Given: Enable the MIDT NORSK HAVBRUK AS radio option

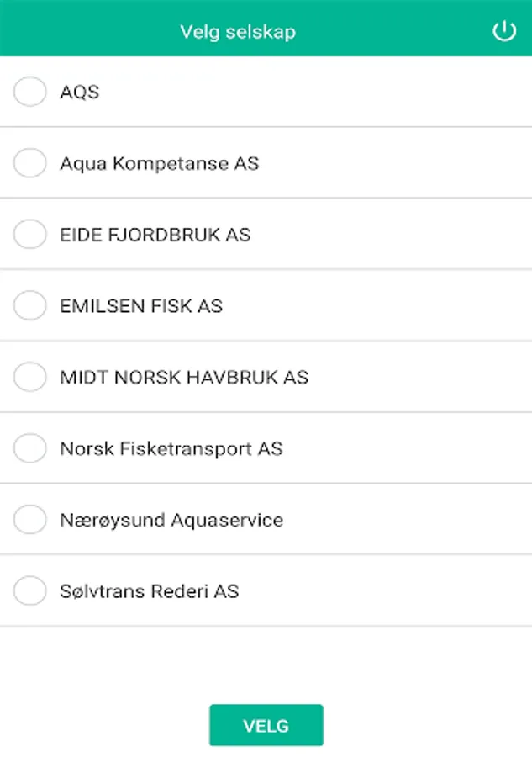Looking at the screenshot, I should click(30, 377).
